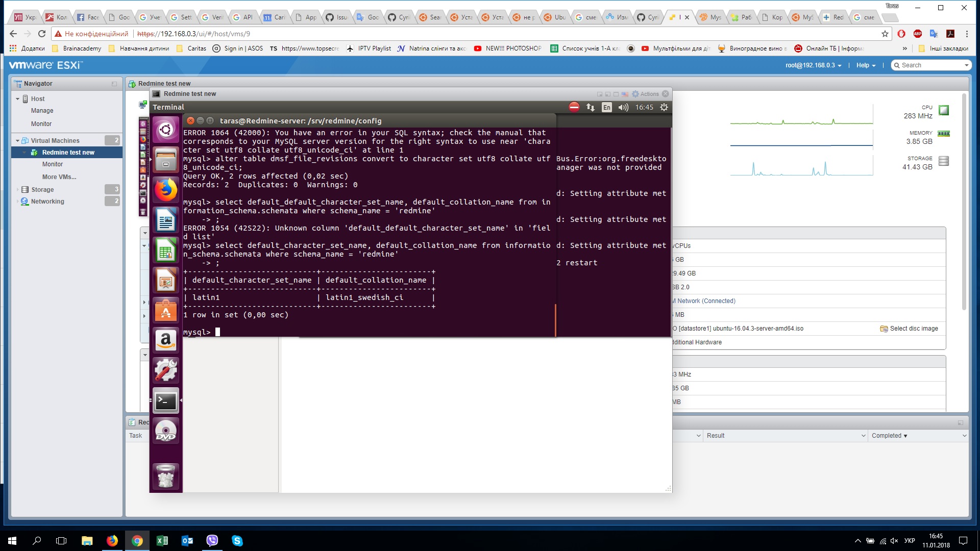Open Firefox from the Ubuntu launcher

pyautogui.click(x=165, y=189)
